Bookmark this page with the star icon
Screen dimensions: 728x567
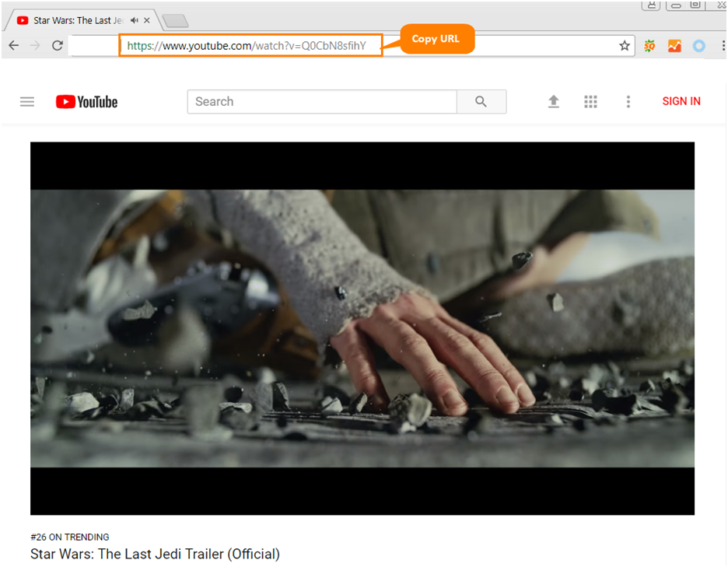[x=625, y=46]
